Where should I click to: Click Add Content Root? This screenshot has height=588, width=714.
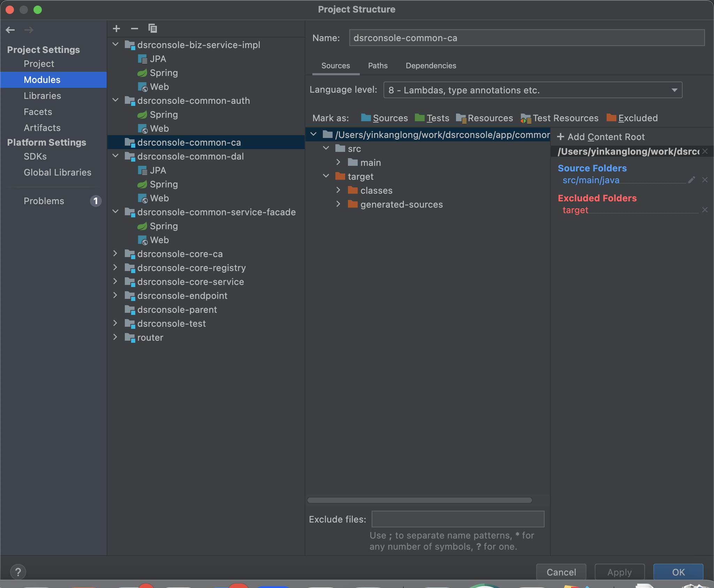point(601,137)
